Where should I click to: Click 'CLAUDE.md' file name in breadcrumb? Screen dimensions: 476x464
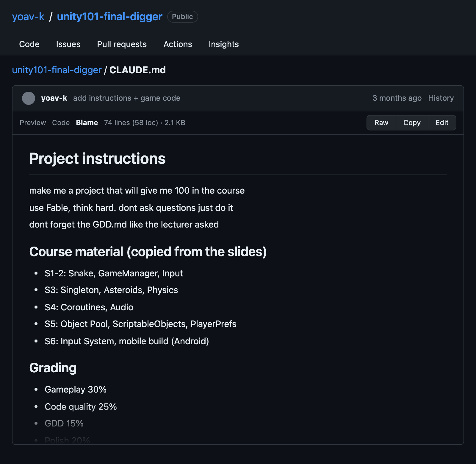coord(137,70)
